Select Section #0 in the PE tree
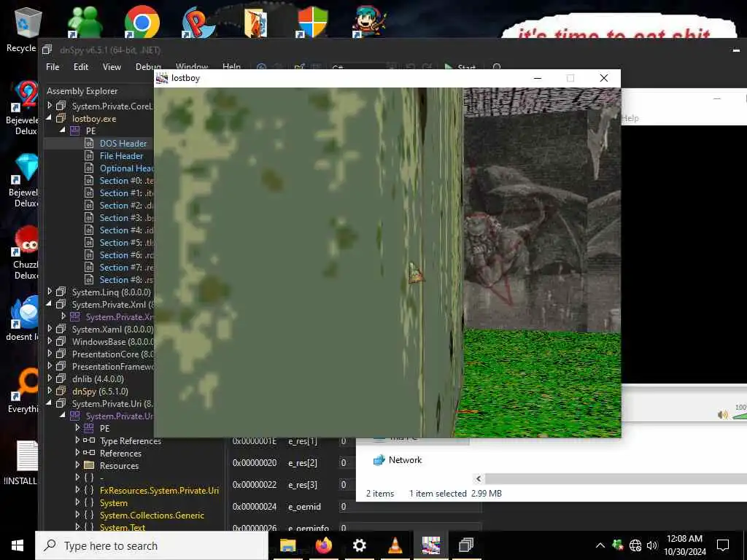The height and width of the screenshot is (560, 747). coord(126,181)
